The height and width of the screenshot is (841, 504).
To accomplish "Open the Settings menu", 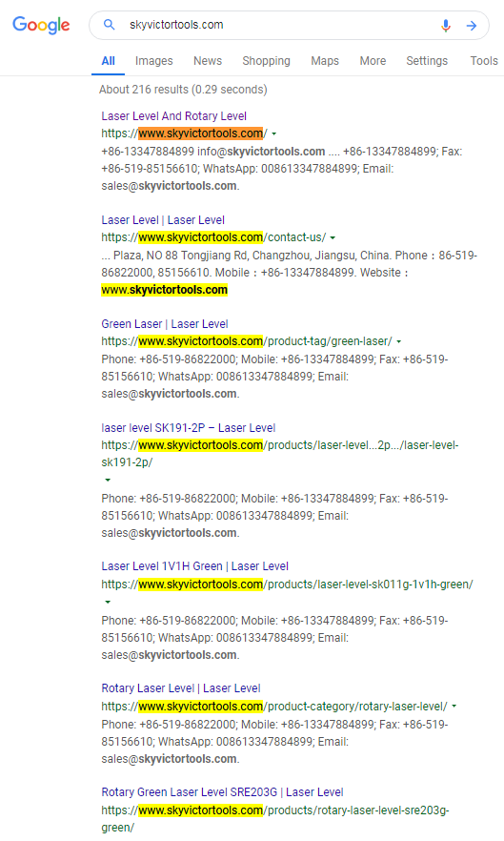I will click(x=427, y=61).
